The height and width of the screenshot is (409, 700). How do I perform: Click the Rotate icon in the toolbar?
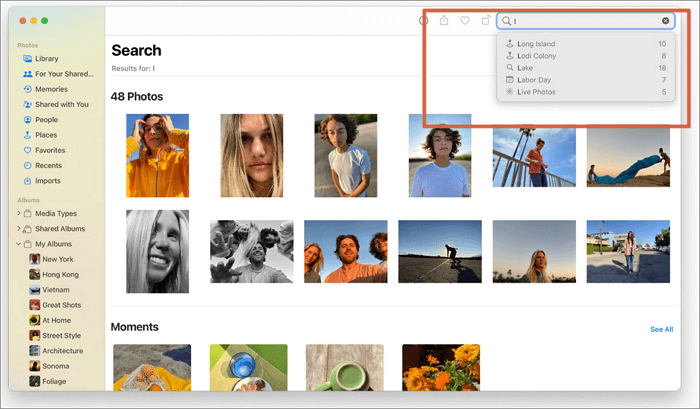tap(486, 20)
